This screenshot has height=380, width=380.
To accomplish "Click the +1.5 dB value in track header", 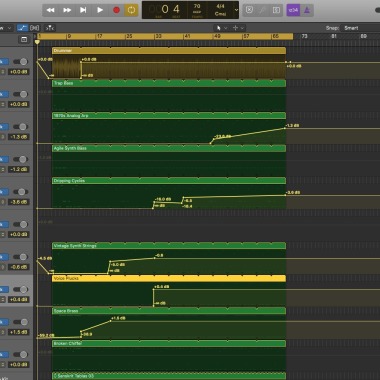I will [x=19, y=332].
